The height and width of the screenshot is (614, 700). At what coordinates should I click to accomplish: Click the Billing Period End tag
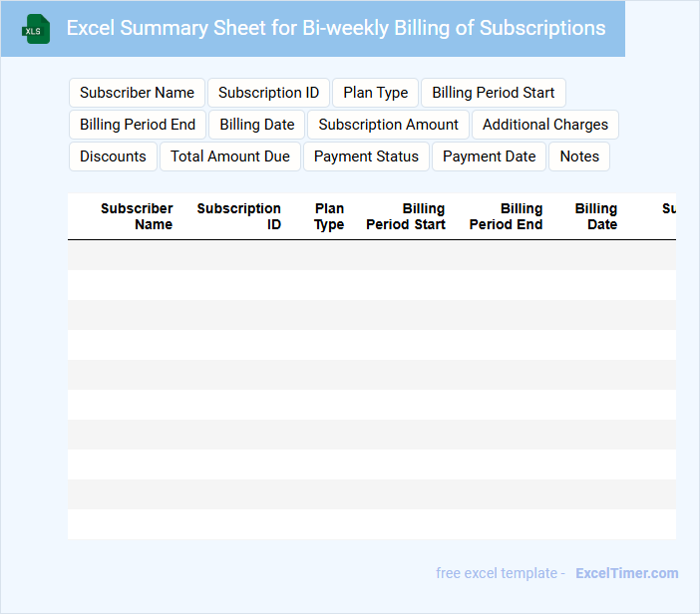click(138, 125)
